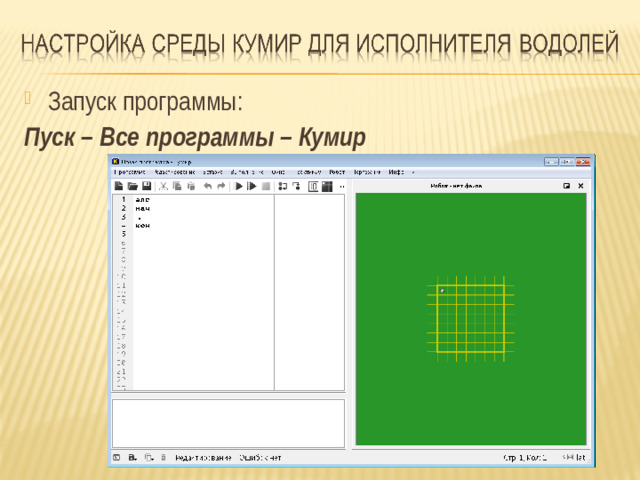This screenshot has height=480, width=640.
Task: Click the Step out toolbar icon
Action: (296, 186)
